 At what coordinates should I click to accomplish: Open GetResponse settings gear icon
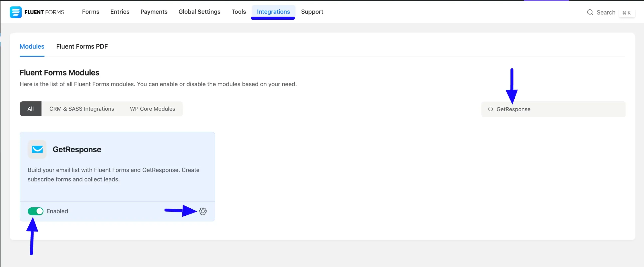203,211
